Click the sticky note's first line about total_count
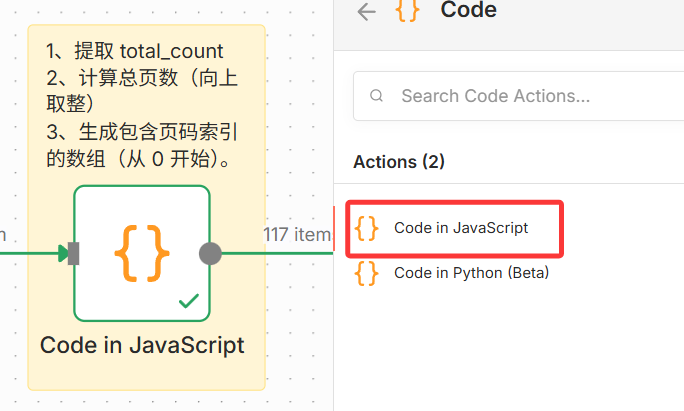 coord(135,51)
